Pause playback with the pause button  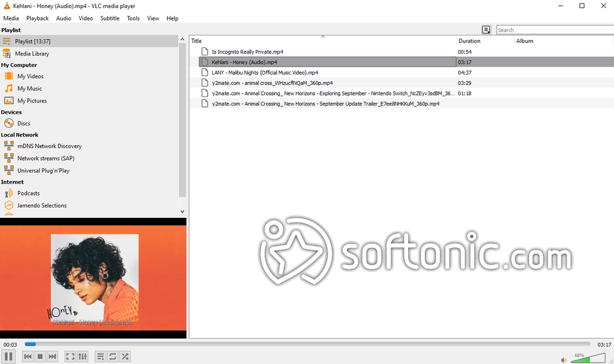click(x=8, y=357)
